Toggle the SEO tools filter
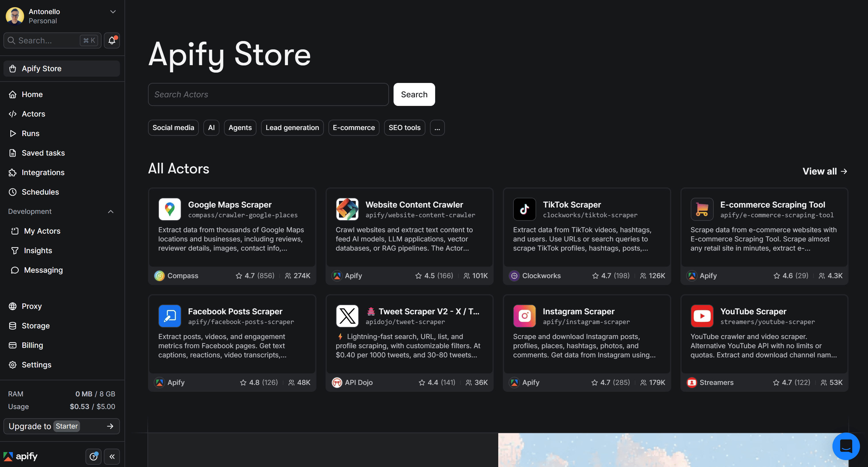 click(404, 127)
